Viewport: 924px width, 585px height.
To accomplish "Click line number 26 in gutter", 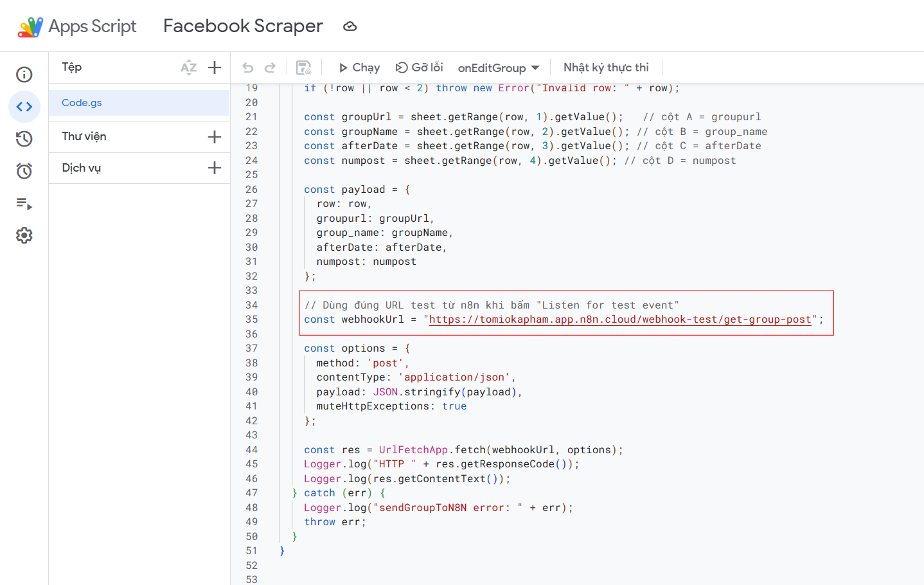I will pyautogui.click(x=251, y=190).
